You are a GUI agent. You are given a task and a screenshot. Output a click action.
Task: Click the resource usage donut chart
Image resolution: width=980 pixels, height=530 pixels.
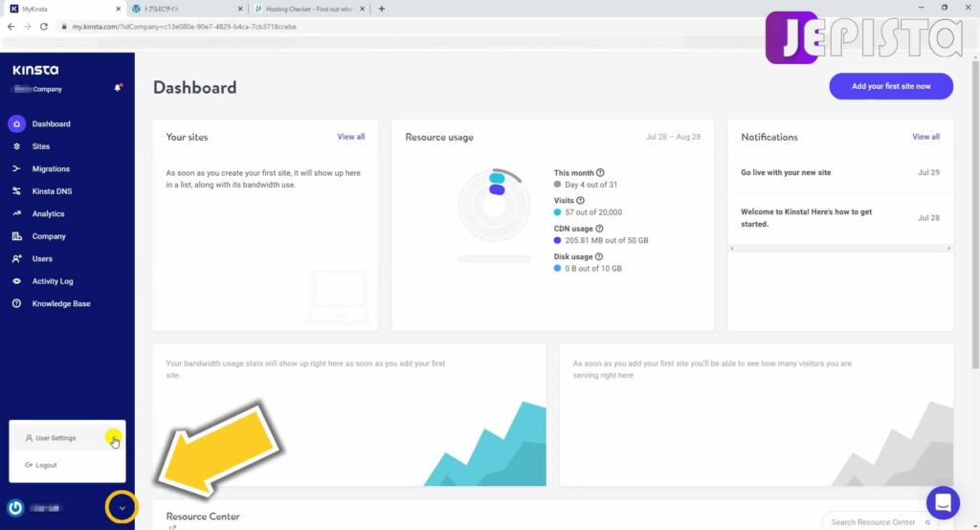pyautogui.click(x=495, y=205)
